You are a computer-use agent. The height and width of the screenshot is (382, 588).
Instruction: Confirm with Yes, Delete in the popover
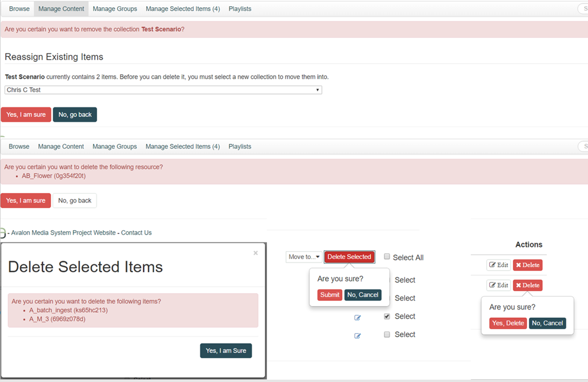tap(508, 323)
